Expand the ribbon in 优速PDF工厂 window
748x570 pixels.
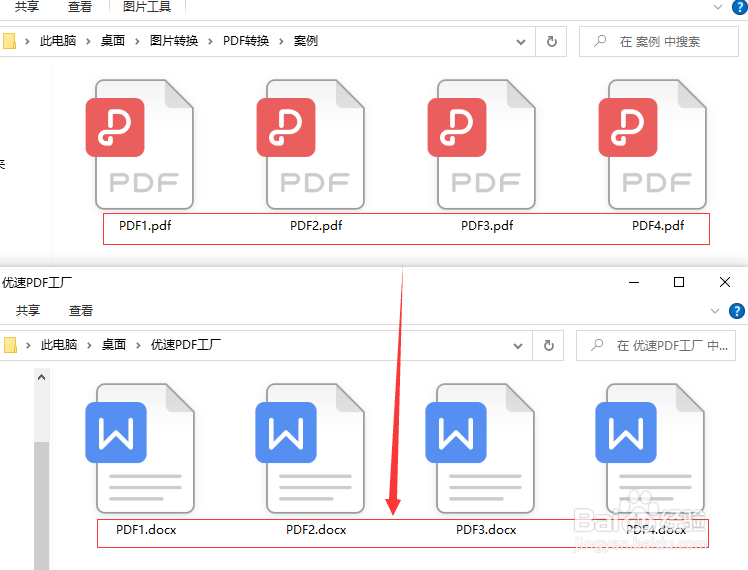click(x=715, y=311)
